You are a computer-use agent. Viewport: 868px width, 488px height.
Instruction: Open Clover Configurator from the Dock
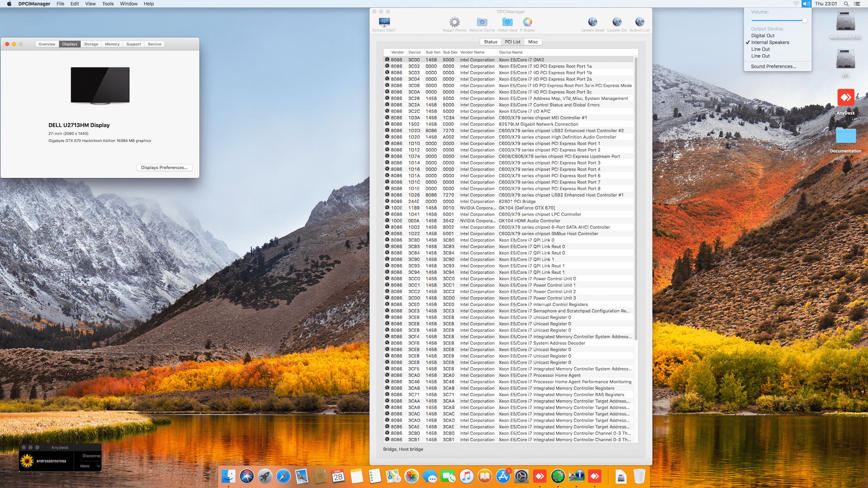[x=558, y=476]
